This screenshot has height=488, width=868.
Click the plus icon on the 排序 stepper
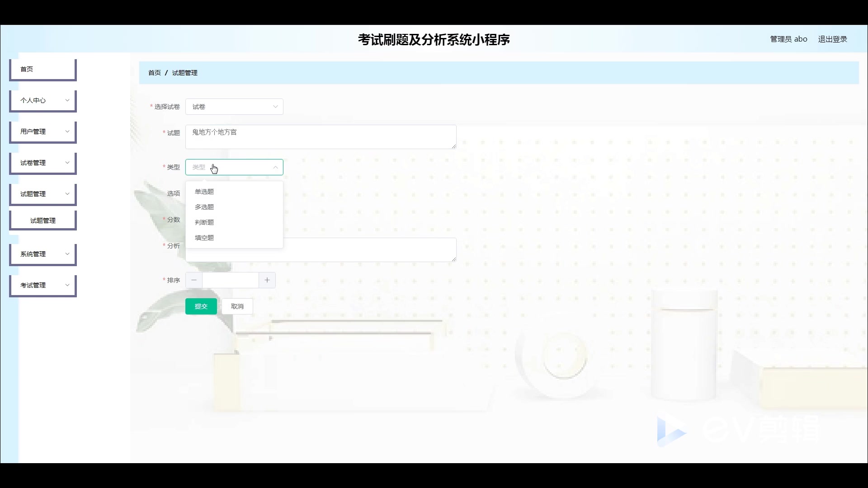pyautogui.click(x=267, y=280)
